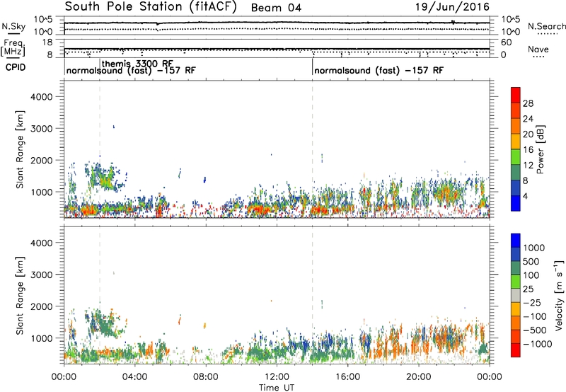Viewport: 566px width, 392px height.
Task: Click the 1000 km tick in power panel
Action: [42, 192]
